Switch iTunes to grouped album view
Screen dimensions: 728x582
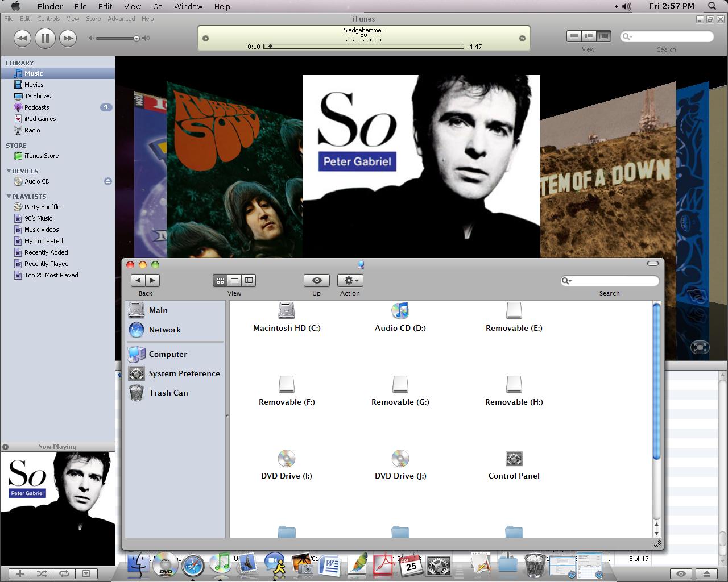(589, 36)
